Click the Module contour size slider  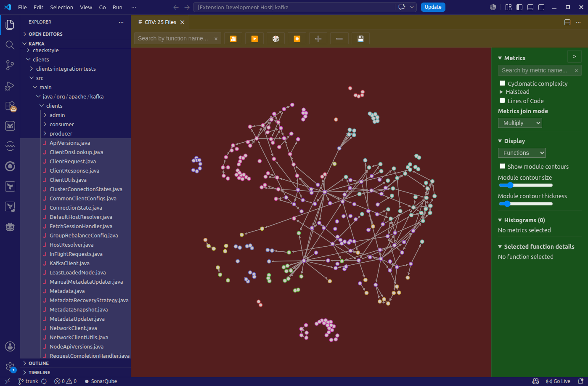(526, 185)
